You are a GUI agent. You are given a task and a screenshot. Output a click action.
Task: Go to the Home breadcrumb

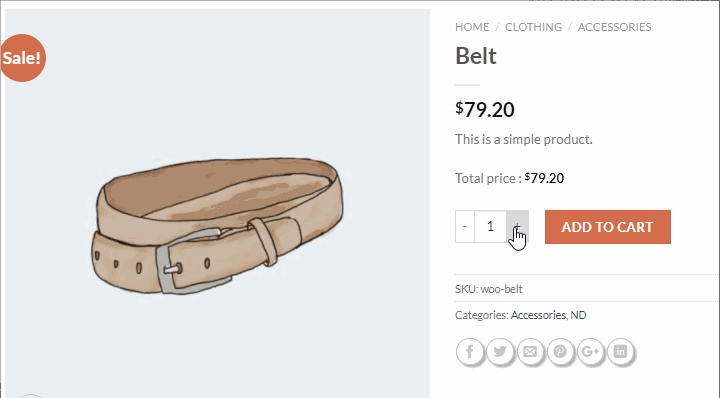click(472, 27)
